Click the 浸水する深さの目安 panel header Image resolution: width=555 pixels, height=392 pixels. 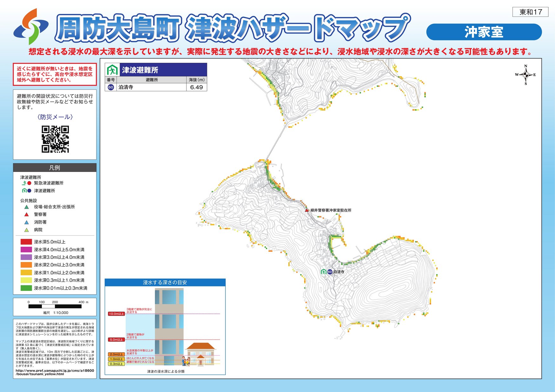click(x=165, y=282)
